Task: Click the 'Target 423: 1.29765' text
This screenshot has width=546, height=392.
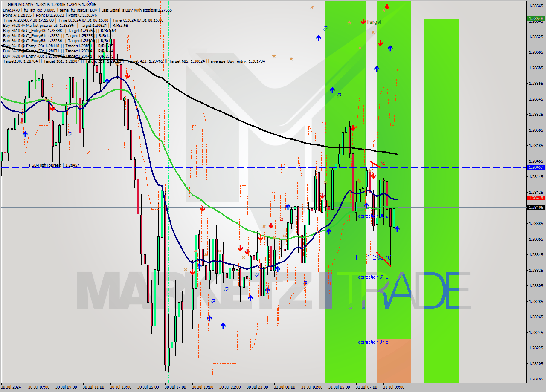Action: tap(145, 61)
